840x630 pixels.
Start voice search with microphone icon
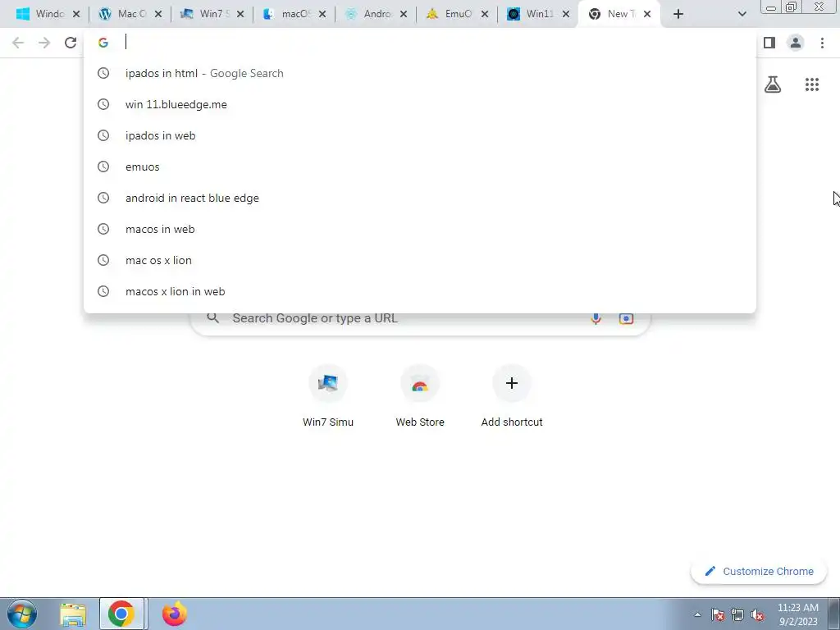click(596, 318)
